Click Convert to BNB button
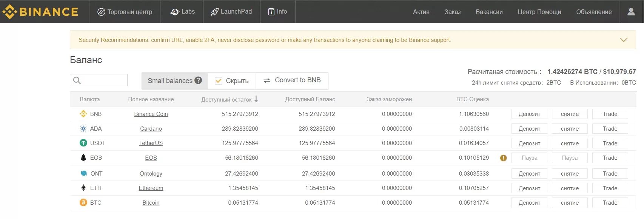This screenshot has width=644, height=219. 292,80
